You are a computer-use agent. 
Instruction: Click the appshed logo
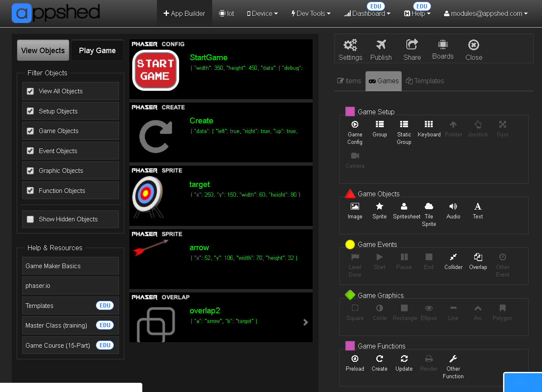point(56,13)
